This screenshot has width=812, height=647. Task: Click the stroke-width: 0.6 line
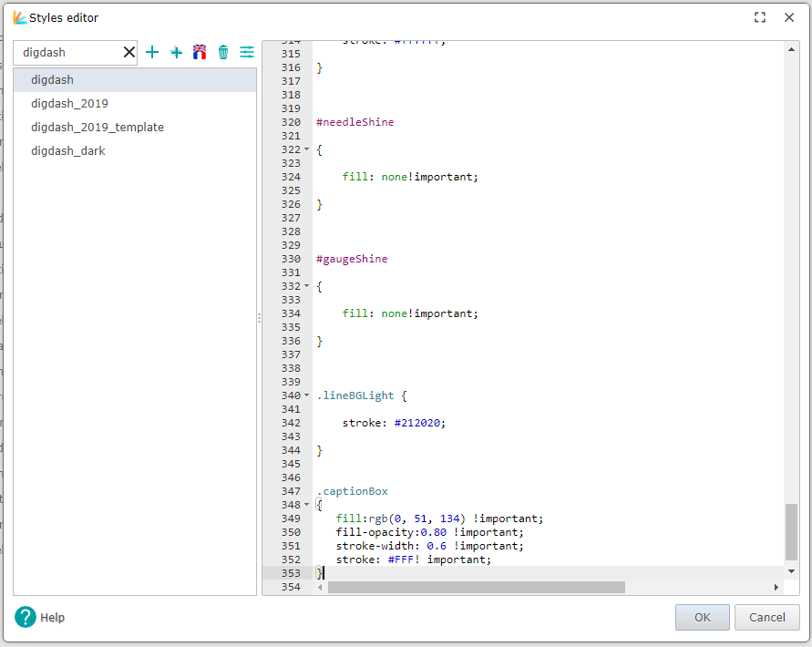coord(430,546)
